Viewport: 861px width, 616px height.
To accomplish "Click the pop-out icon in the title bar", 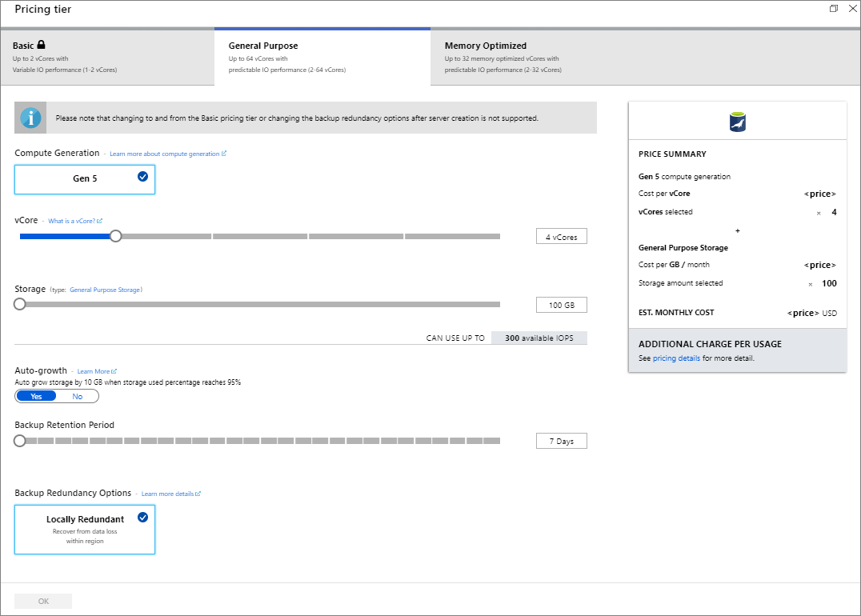I will click(833, 8).
